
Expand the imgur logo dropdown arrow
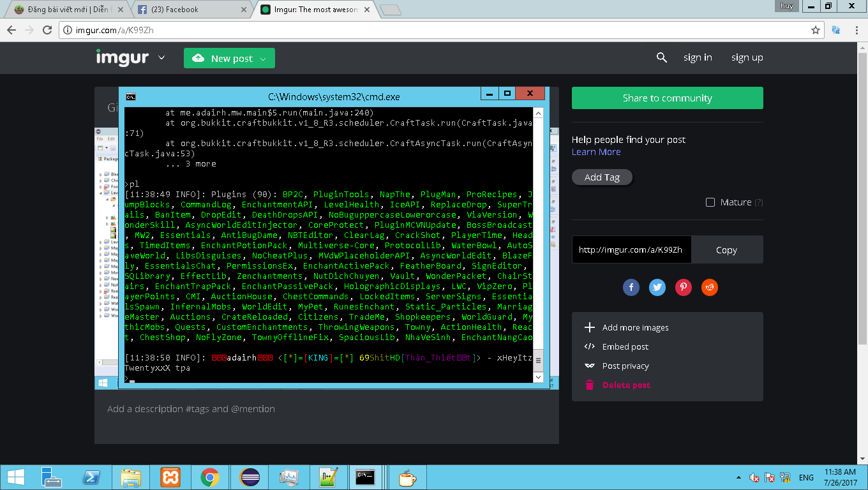pos(161,57)
